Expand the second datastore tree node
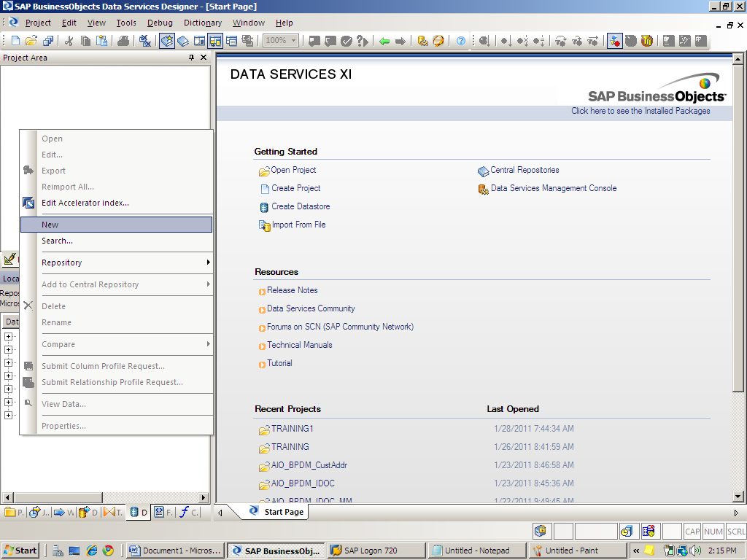Screen dimensions: 747x560 [x=8, y=349]
